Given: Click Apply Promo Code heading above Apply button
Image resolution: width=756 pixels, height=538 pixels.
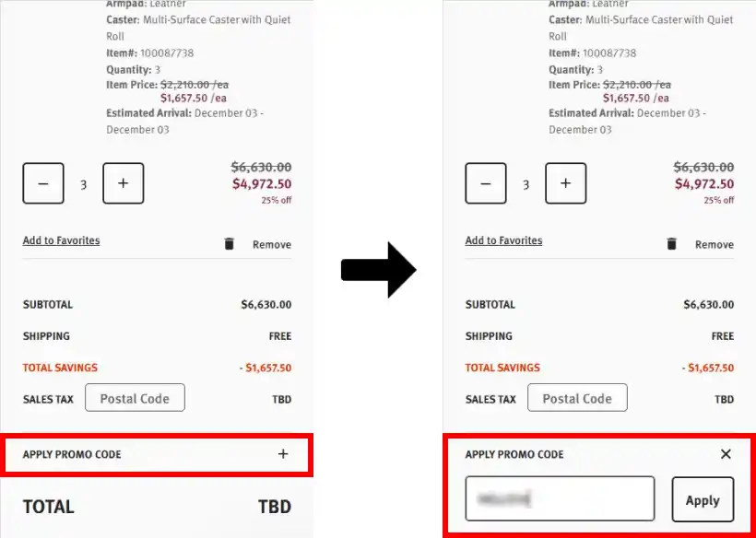Looking at the screenshot, I should (514, 454).
